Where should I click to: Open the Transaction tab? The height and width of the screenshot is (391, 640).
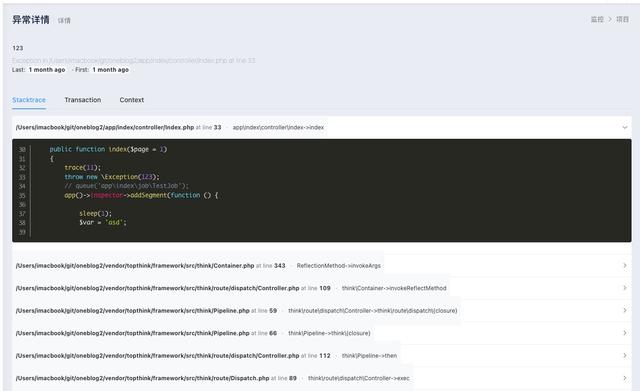(x=82, y=100)
